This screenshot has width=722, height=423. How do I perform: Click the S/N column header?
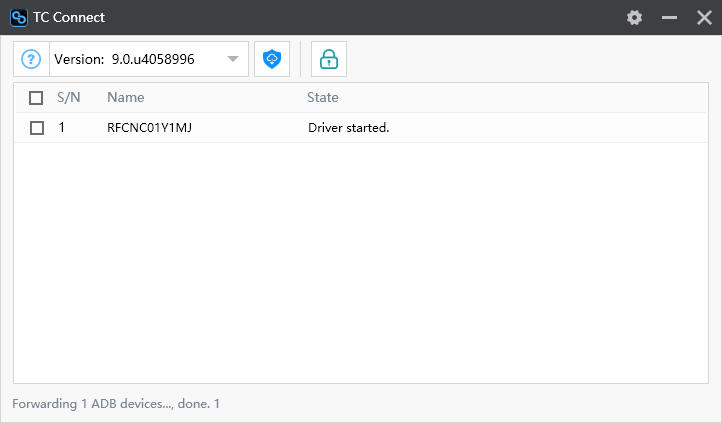69,98
